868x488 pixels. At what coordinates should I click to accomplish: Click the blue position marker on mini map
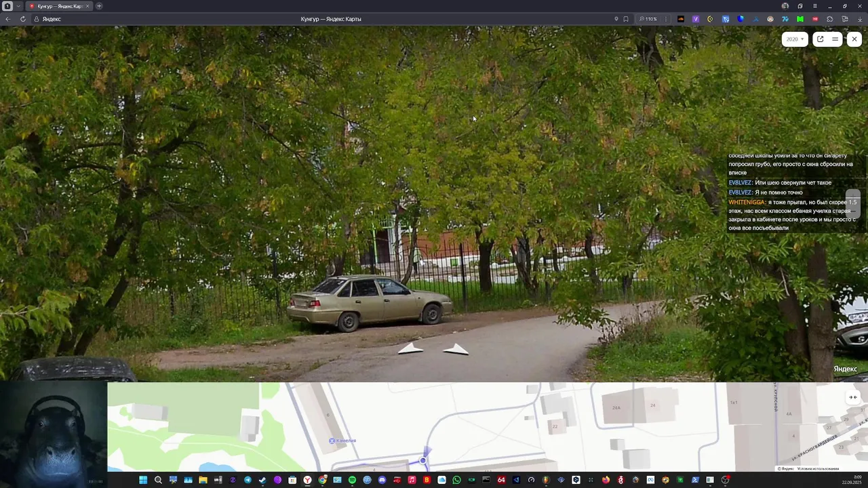(x=422, y=461)
